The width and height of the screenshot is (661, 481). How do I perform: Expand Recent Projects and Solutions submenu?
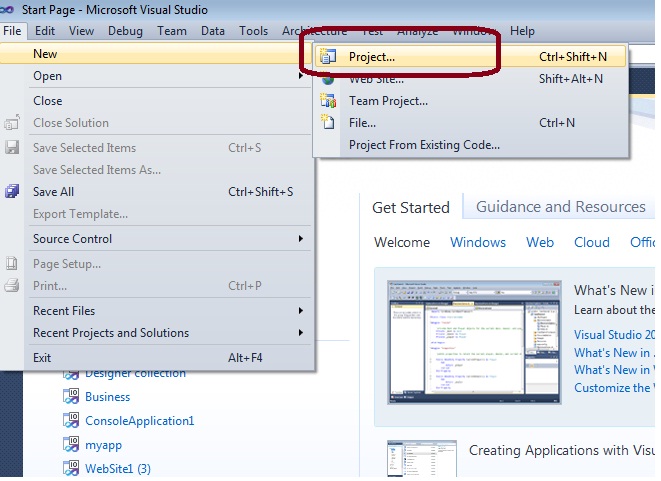pos(300,333)
